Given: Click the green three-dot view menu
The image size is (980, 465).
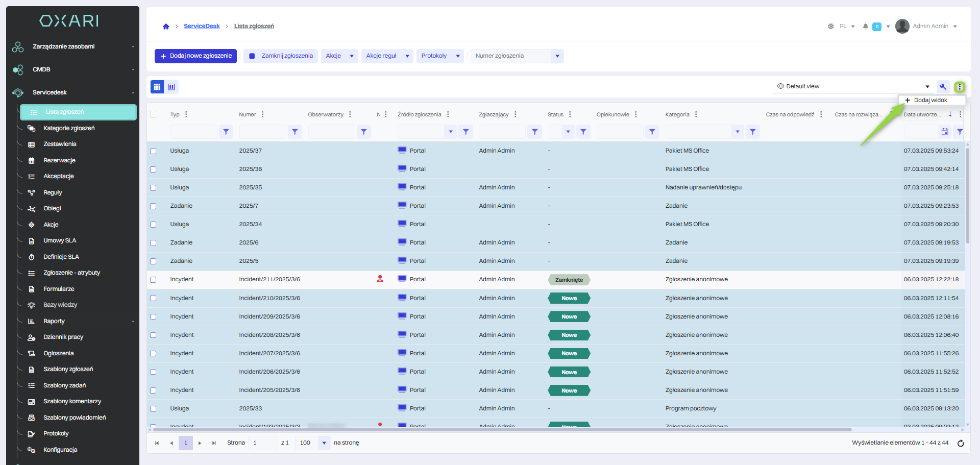Looking at the screenshot, I should 960,87.
